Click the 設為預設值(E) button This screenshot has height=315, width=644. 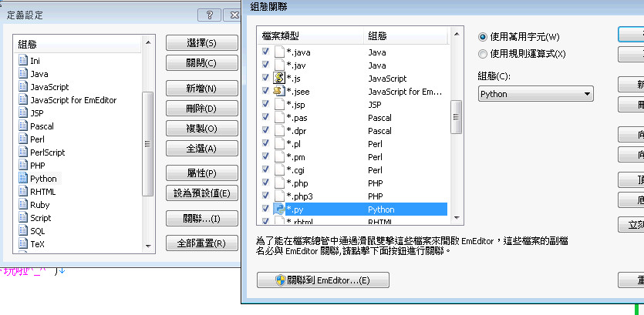click(202, 193)
